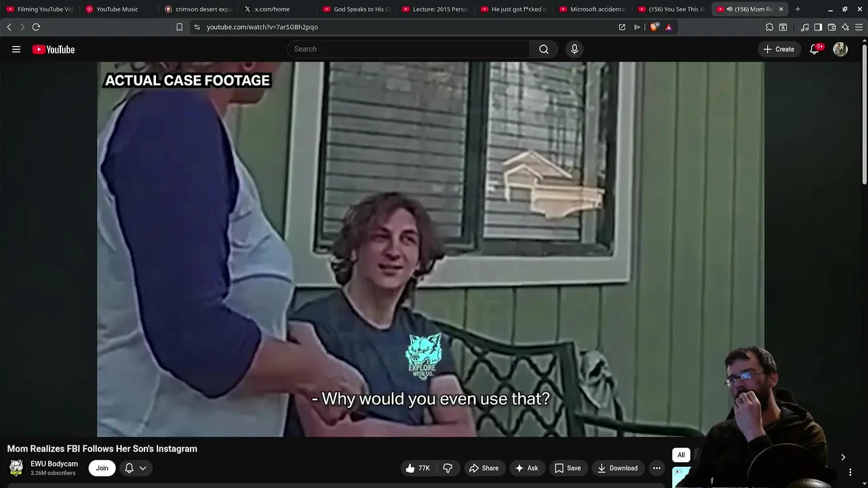Go forward with browser forward arrow
Viewport: 868px width, 488px height.
[22, 27]
